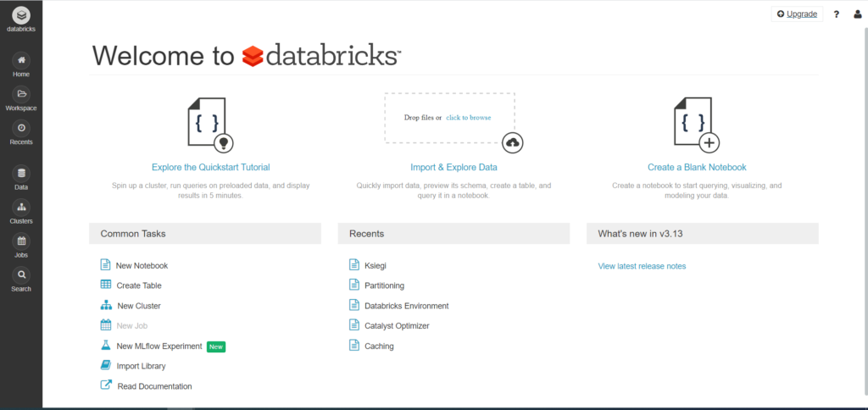The height and width of the screenshot is (410, 868).
Task: Click the green New badge
Action: click(x=216, y=347)
